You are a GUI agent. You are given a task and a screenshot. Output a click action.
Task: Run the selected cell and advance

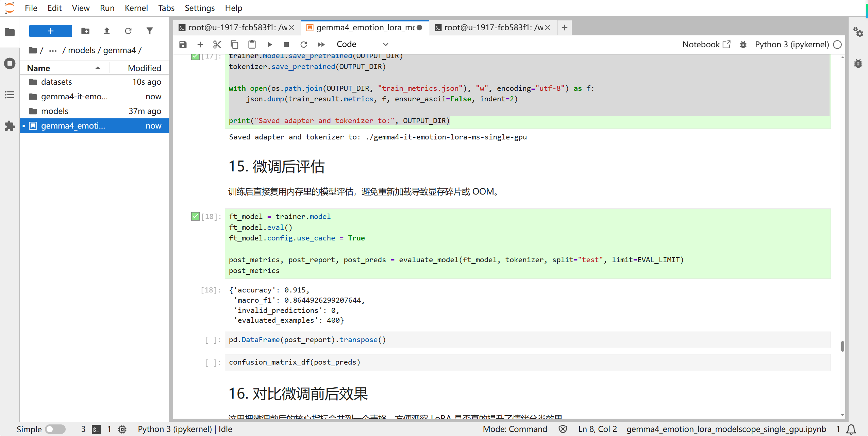pyautogui.click(x=269, y=45)
